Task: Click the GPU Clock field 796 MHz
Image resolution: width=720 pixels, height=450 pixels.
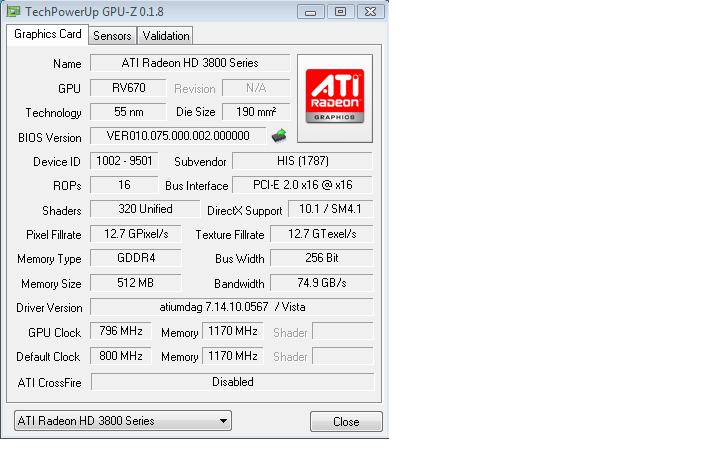Action: [x=121, y=331]
